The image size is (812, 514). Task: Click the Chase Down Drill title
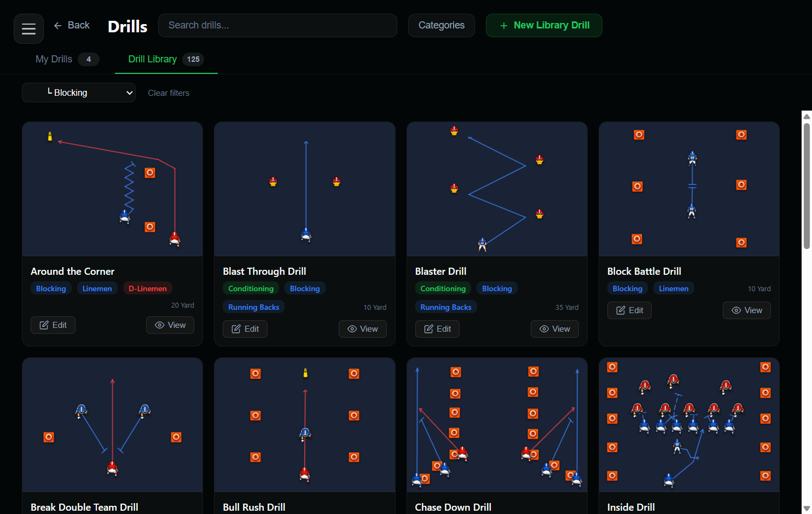pos(453,507)
